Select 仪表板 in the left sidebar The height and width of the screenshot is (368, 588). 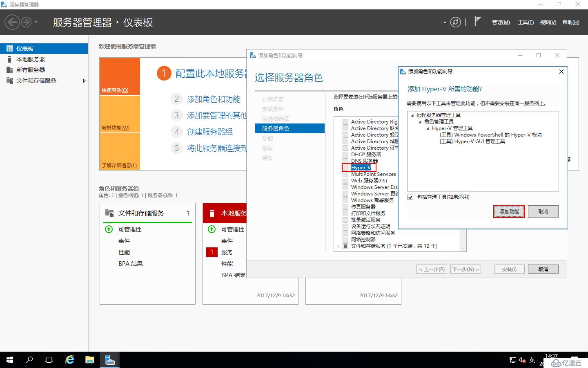(44, 49)
